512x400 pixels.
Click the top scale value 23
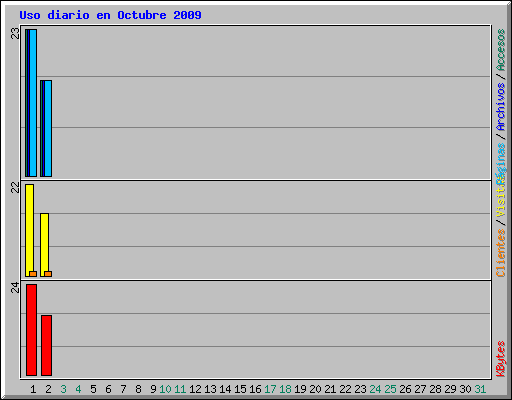15,34
